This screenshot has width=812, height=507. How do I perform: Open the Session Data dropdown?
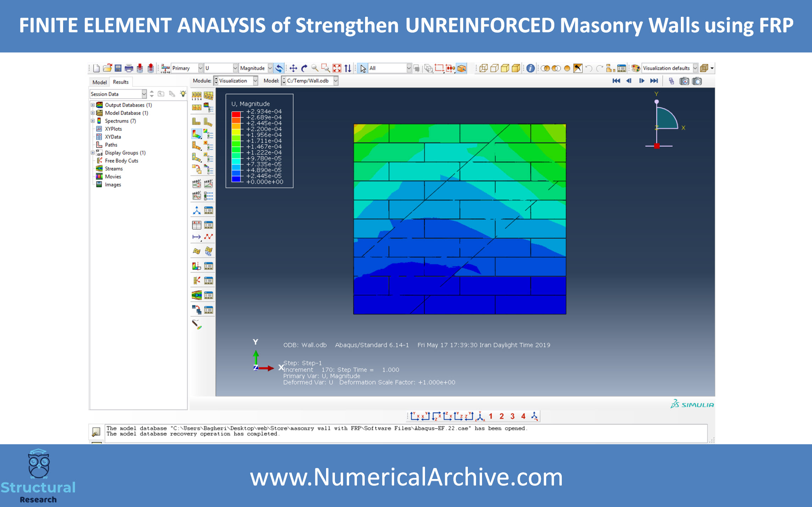coord(144,94)
